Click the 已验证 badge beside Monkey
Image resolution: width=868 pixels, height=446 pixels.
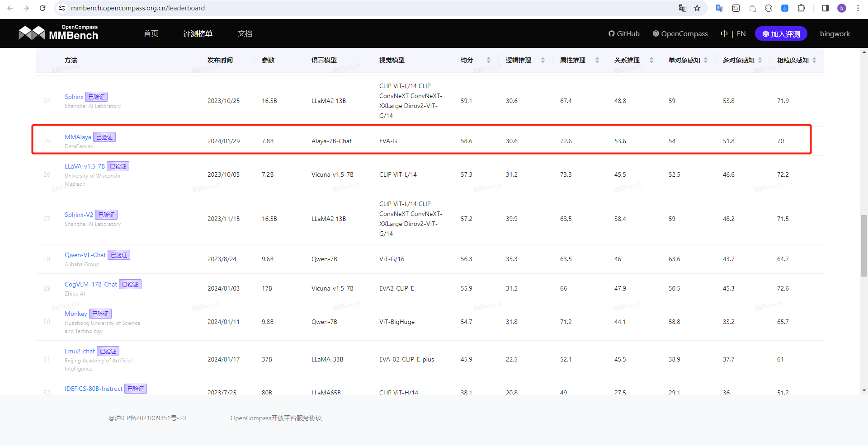tap(100, 314)
